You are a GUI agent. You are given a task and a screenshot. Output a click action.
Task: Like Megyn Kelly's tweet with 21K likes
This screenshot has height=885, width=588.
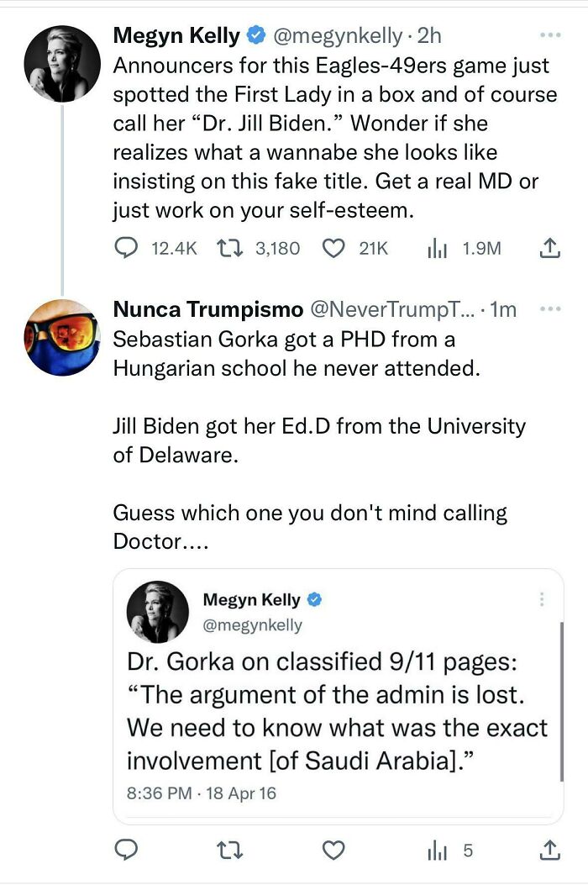click(x=334, y=248)
